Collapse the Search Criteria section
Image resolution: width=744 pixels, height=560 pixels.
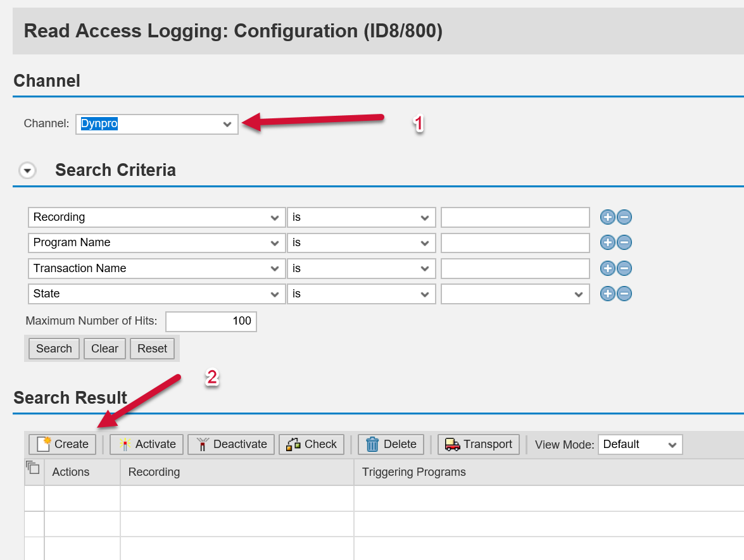[27, 171]
